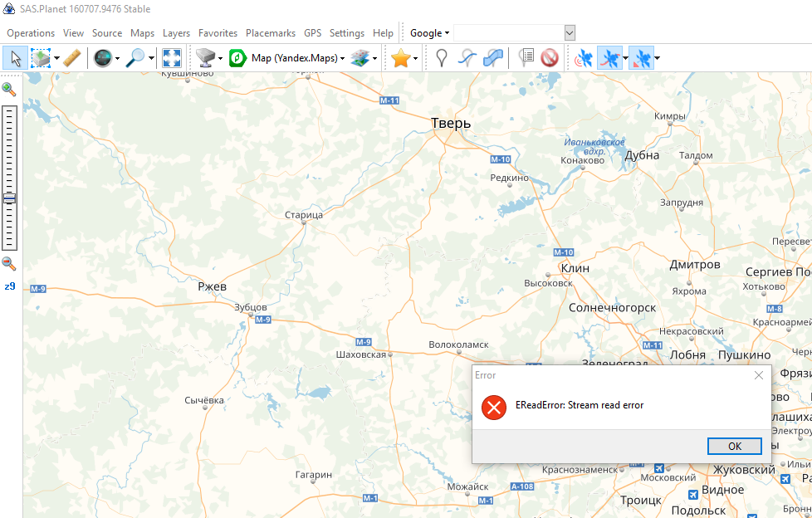
Task: Open the placemark manager list icon
Action: 526,58
